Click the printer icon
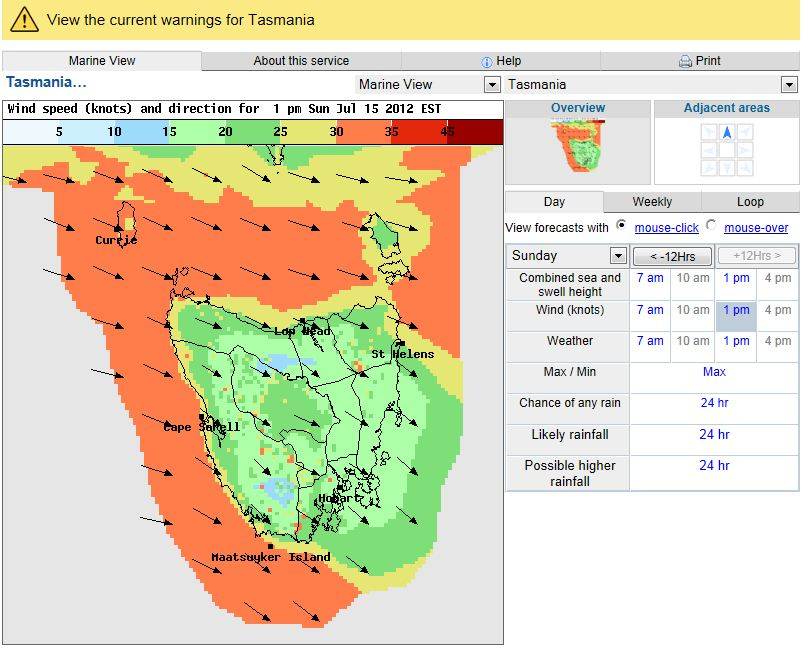Screen dimensions: 808x649 click(x=685, y=62)
